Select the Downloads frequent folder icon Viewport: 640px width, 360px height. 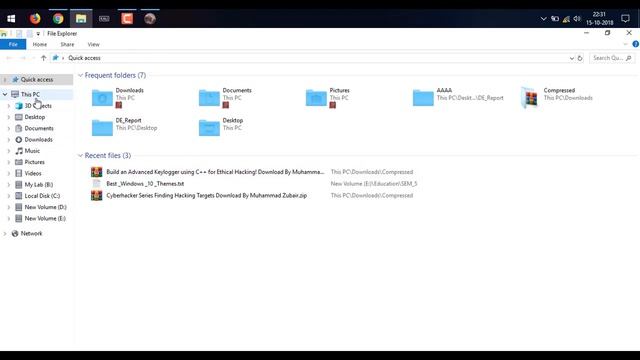click(102, 98)
